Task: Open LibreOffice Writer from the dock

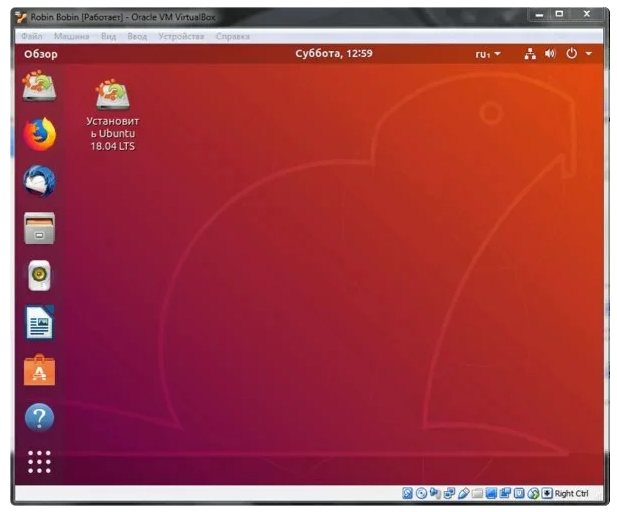Action: pyautogui.click(x=39, y=323)
